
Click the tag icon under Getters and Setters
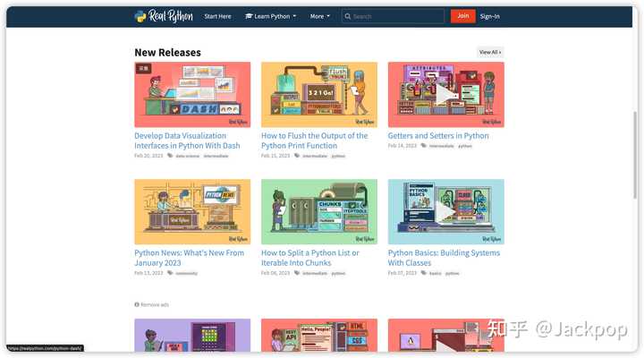click(x=423, y=146)
